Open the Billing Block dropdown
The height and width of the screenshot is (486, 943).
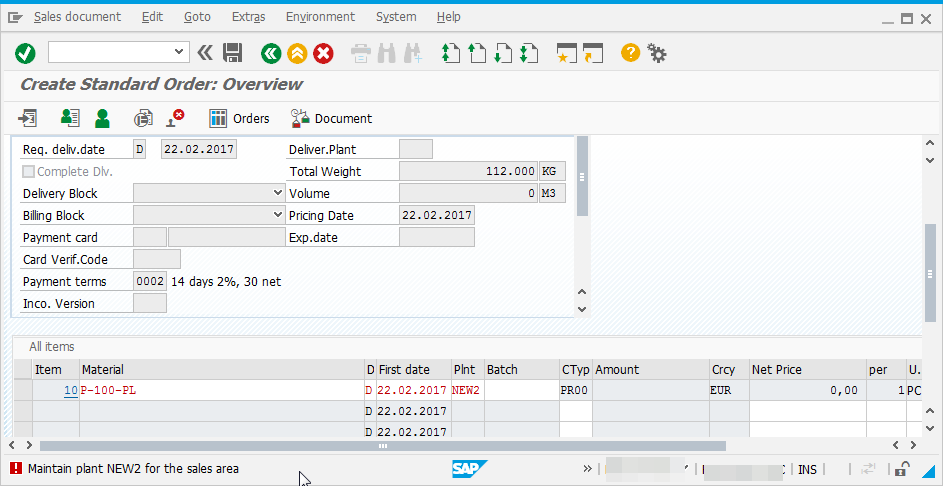click(278, 215)
